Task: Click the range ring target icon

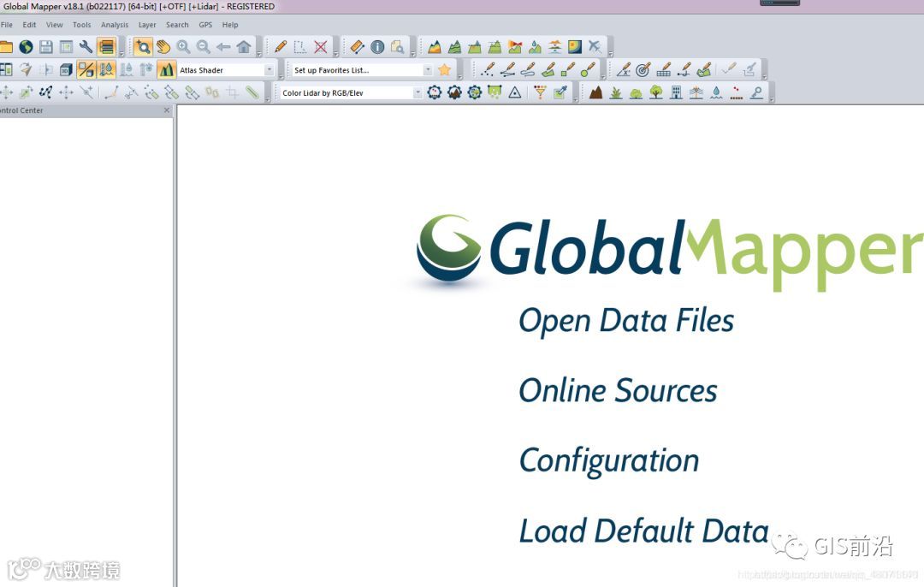Action: tap(643, 70)
